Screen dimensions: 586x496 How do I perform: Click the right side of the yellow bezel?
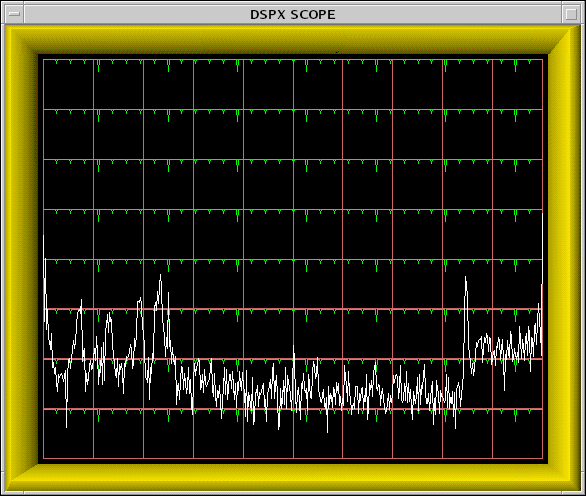[565, 258]
